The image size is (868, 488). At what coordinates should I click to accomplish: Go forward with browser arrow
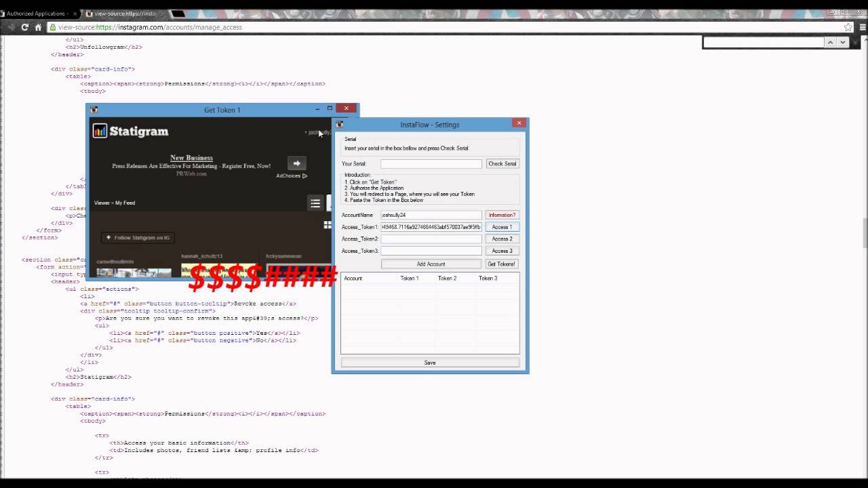pos(12,27)
